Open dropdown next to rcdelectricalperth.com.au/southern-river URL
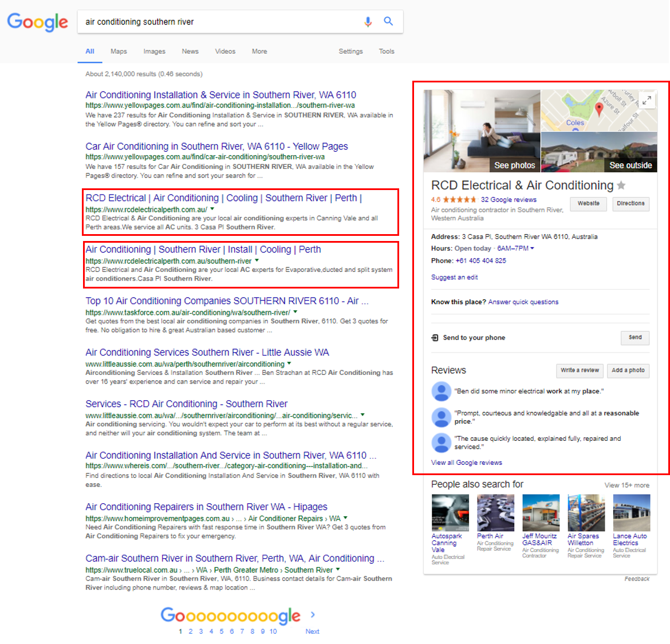Screen dimensions: 670x644 (257, 260)
